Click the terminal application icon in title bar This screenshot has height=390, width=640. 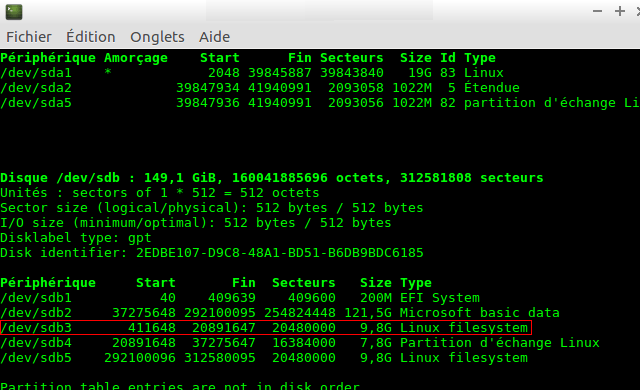[13, 12]
